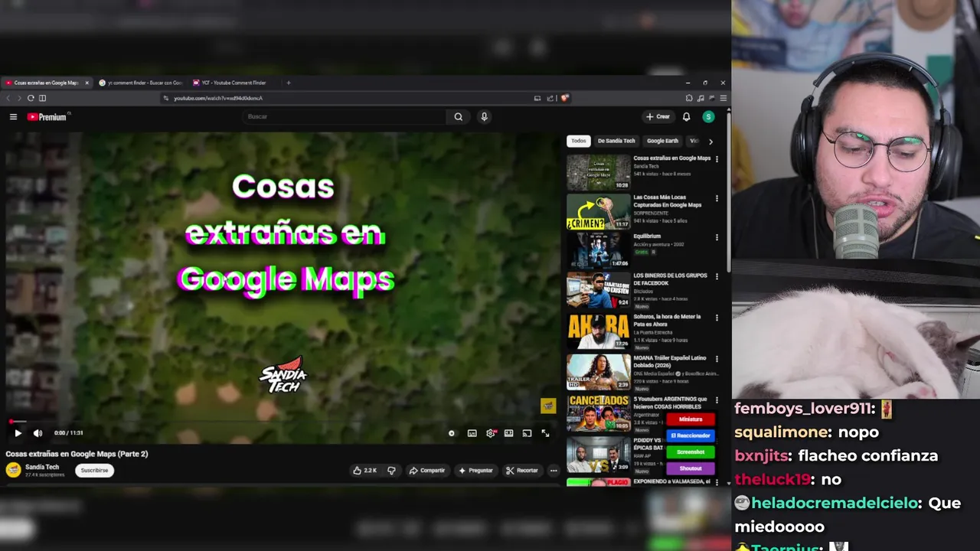This screenshot has width=980, height=551.
Task: Play the video with the play button
Action: pos(18,433)
